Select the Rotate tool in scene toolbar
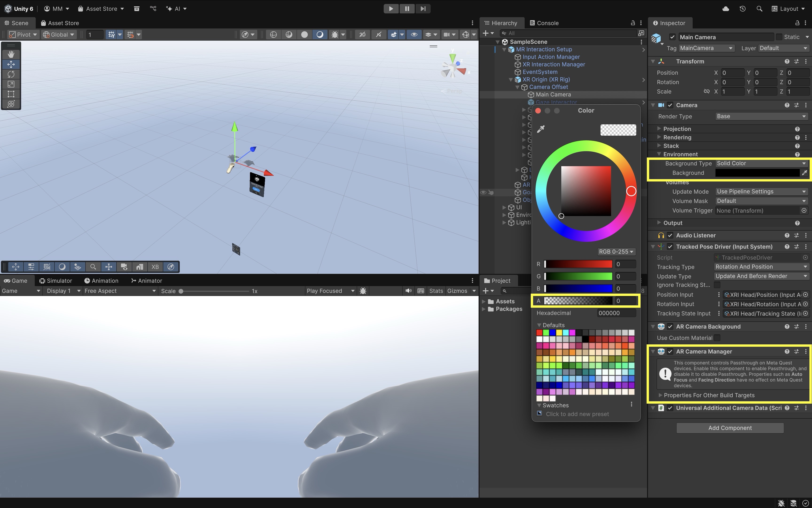Image resolution: width=812 pixels, height=508 pixels. (x=11, y=74)
